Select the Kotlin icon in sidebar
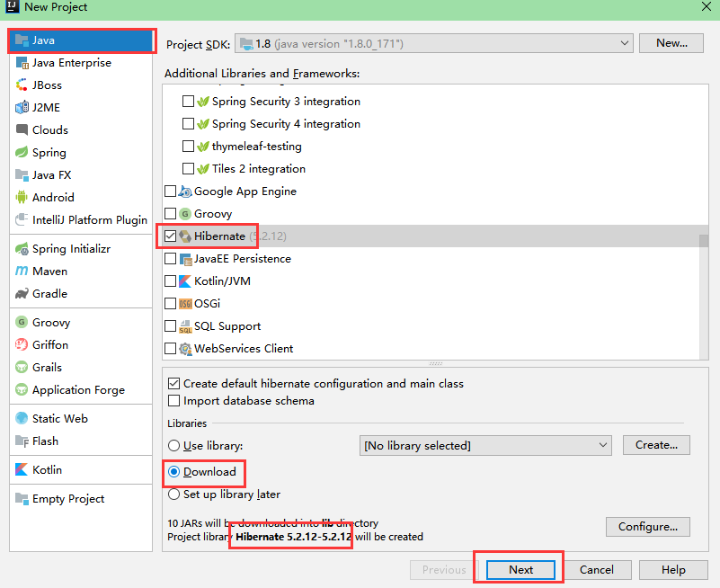Viewport: 720px width, 588px height. click(22, 469)
